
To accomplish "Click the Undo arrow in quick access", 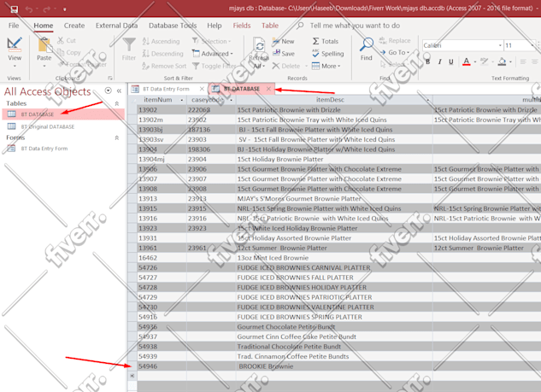I will [29, 9].
